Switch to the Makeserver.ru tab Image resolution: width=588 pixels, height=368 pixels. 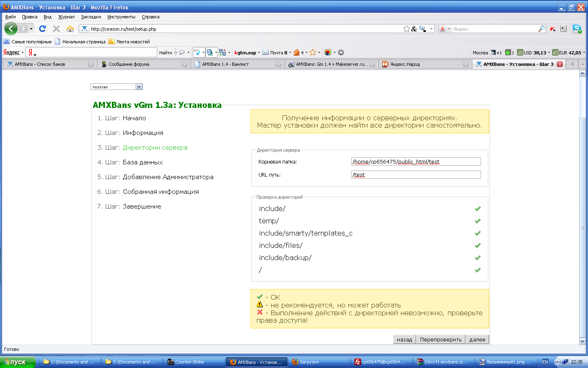click(x=332, y=64)
